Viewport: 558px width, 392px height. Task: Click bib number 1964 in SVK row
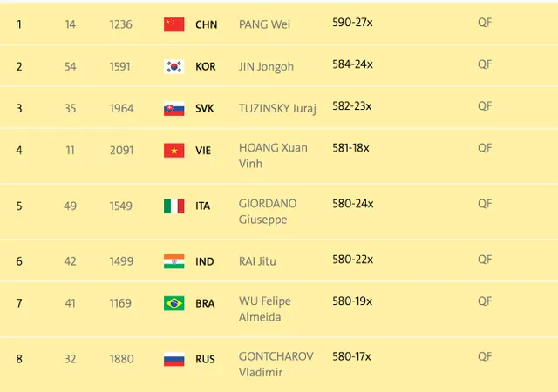(121, 109)
